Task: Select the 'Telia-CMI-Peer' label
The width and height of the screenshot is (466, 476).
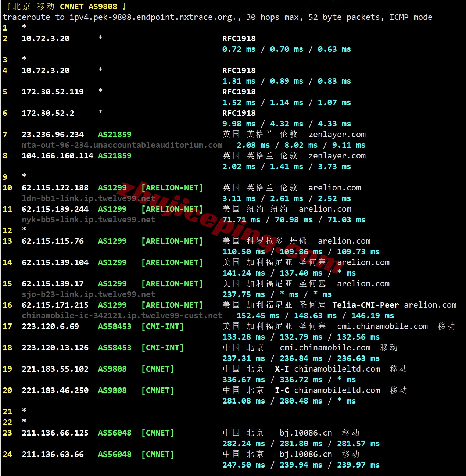Action: [366, 305]
